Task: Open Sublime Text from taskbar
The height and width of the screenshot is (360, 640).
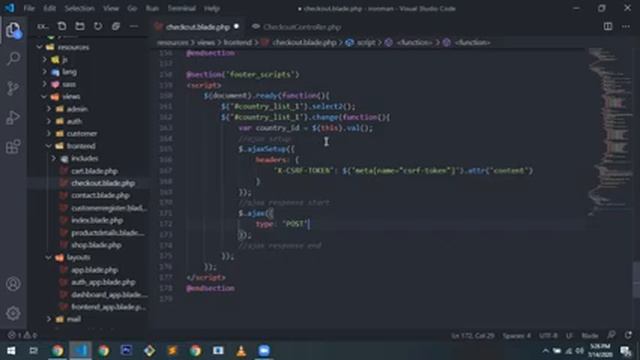Action: [172, 351]
